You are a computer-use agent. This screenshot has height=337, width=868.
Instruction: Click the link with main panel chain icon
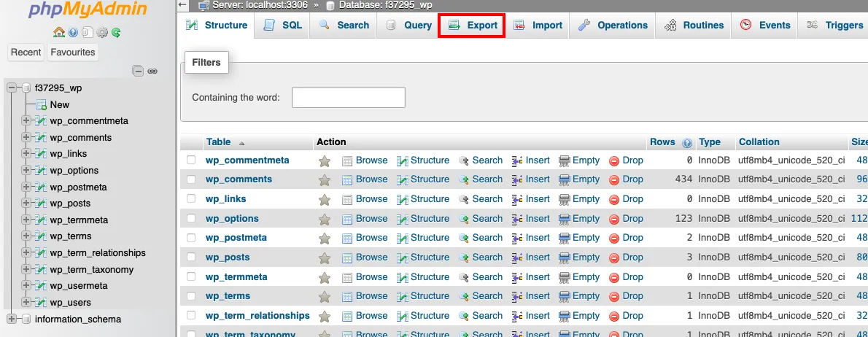tap(152, 71)
